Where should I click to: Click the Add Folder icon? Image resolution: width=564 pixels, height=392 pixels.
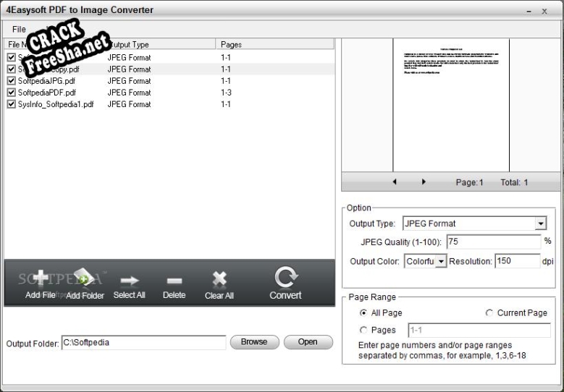pyautogui.click(x=85, y=278)
